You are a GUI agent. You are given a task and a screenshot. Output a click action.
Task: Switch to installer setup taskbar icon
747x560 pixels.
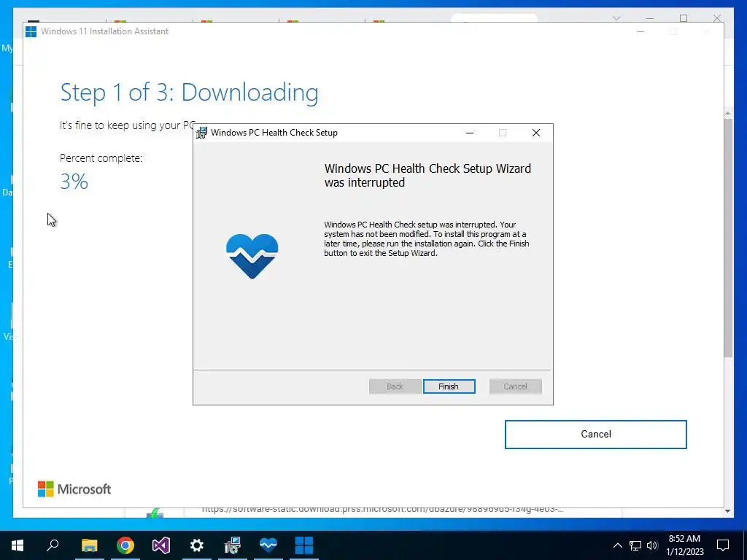tap(233, 545)
